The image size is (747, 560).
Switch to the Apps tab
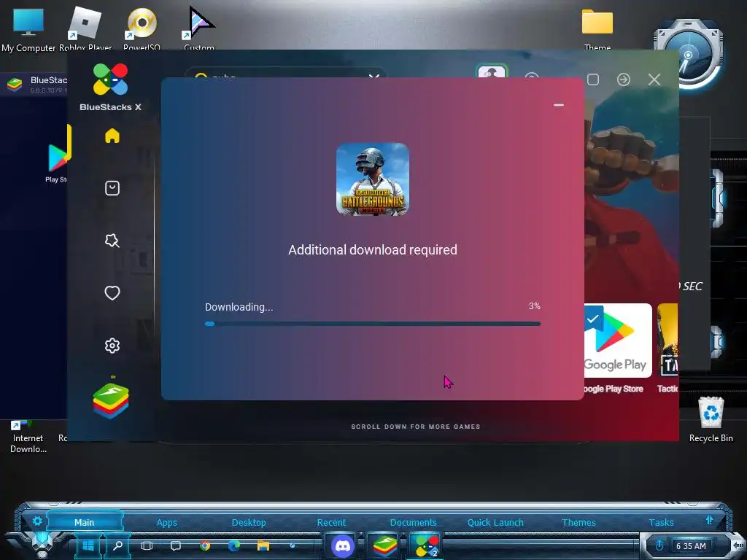(167, 522)
